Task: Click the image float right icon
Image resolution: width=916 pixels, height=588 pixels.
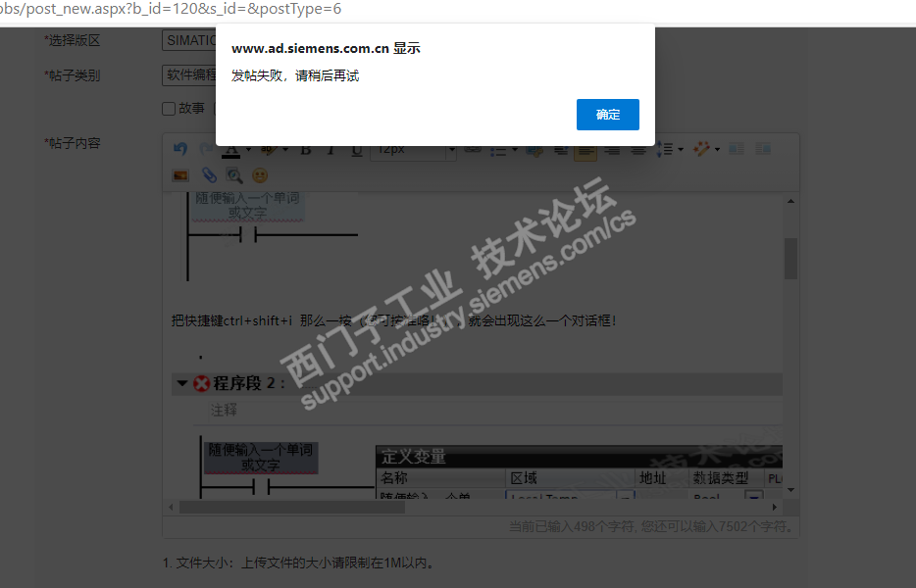Action: tap(763, 149)
